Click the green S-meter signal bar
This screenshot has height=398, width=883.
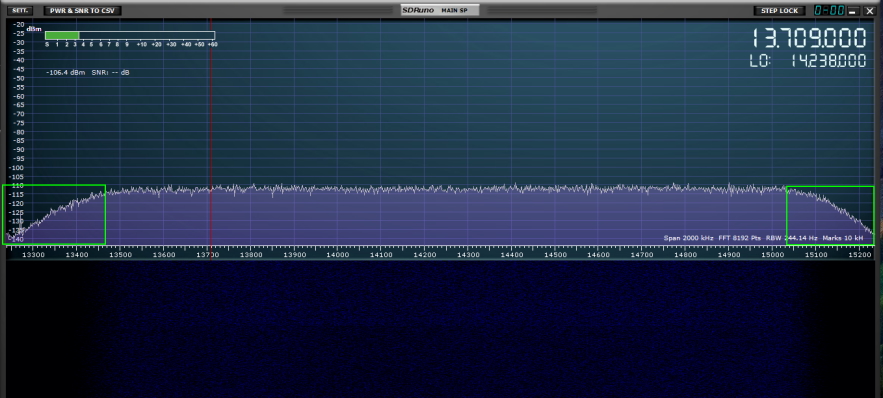point(62,35)
